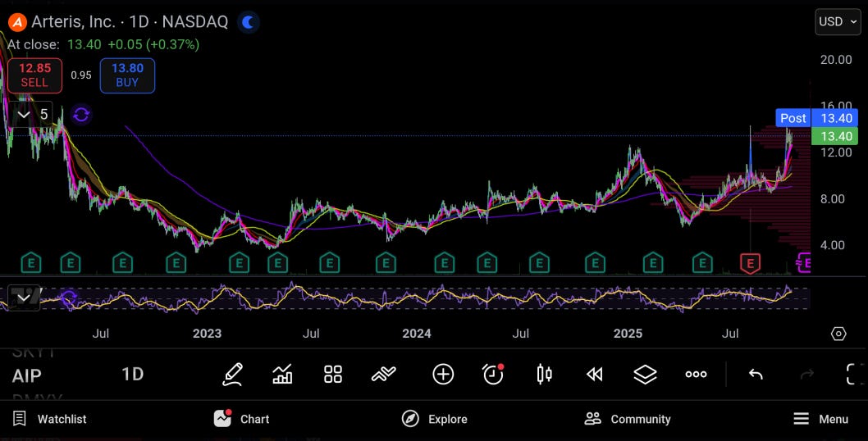Image resolution: width=868 pixels, height=441 pixels.
Task: Tap the blue Post 13.40 price label
Action: (817, 118)
